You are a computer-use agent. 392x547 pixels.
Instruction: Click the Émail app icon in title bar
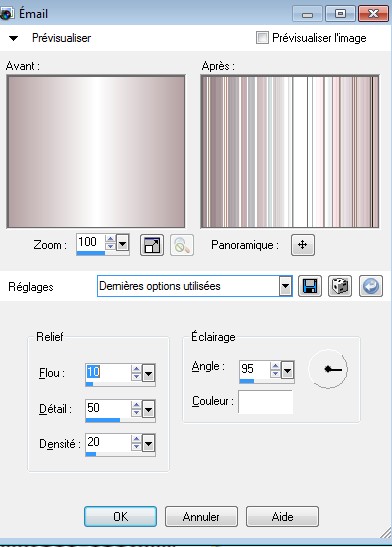[6, 14]
